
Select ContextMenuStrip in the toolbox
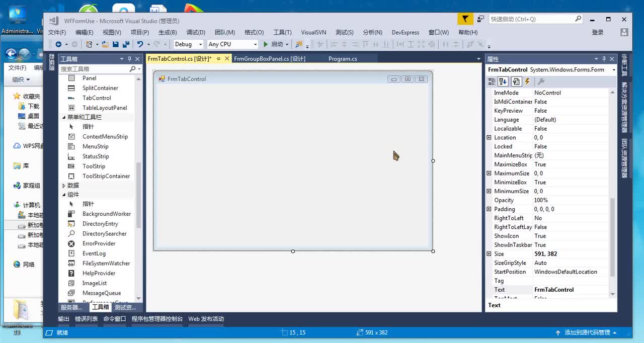105,136
